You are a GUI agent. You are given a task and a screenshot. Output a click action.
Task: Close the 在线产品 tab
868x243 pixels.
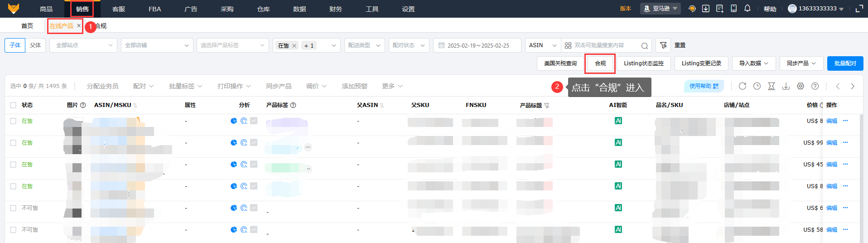[79, 26]
